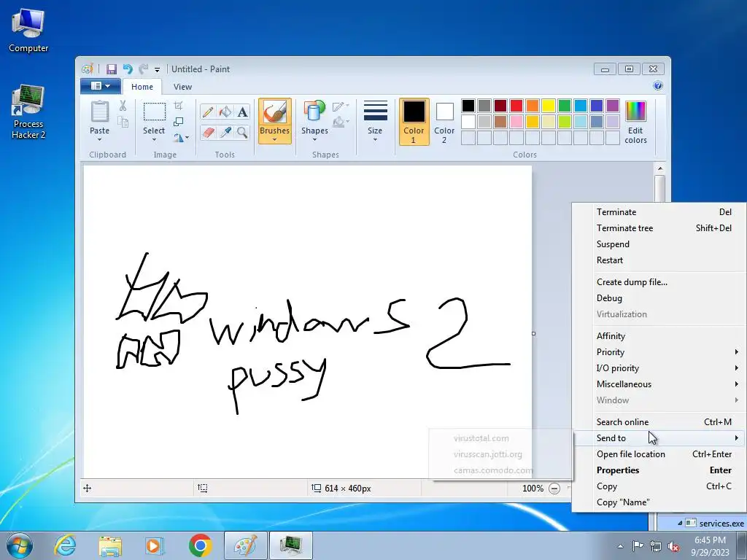The width and height of the screenshot is (747, 560).
Task: Select the Magnifier tool
Action: pos(242,132)
